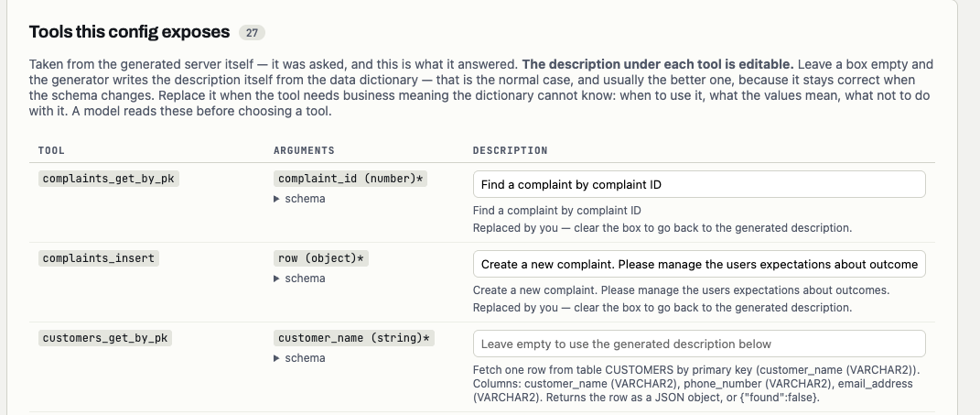Click the preview text 'Find a complaint by complaint ID' below the box

tap(557, 211)
